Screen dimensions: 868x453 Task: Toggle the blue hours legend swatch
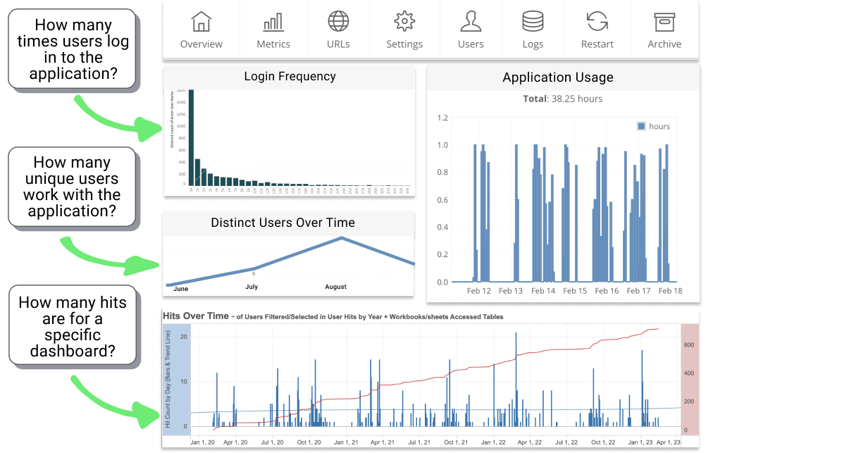641,126
